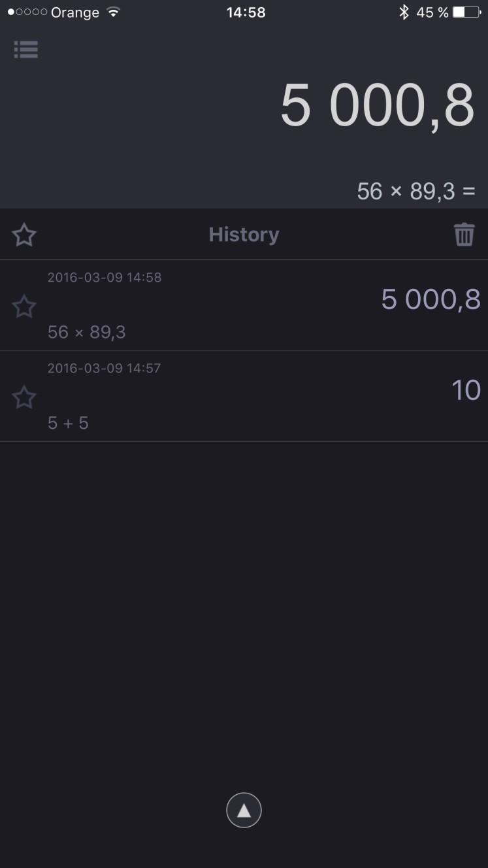
Task: Tap the main display value 5 000,8
Action: pyautogui.click(x=377, y=106)
